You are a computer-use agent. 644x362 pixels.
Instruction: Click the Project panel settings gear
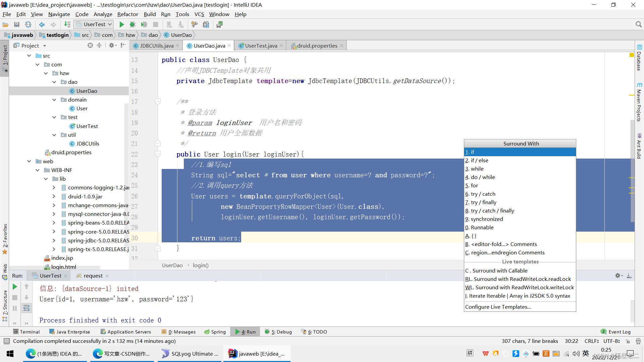click(x=112, y=45)
